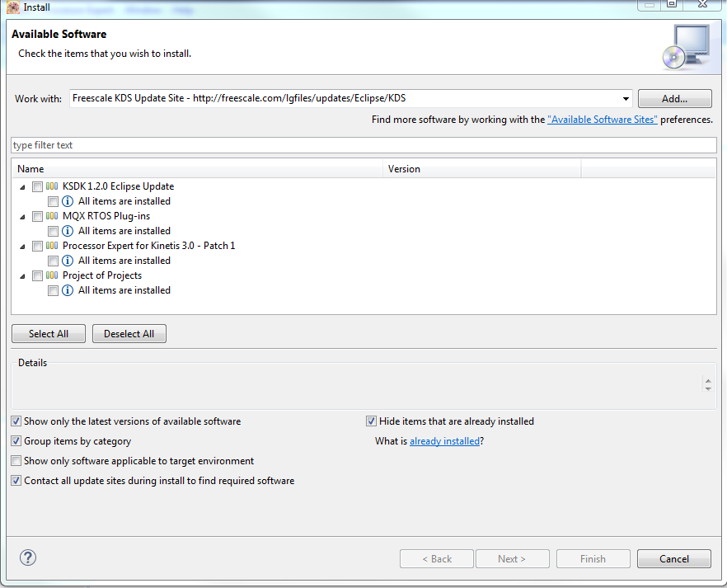Image resolution: width=727 pixels, height=588 pixels.
Task: Click the Next > button
Action: pyautogui.click(x=513, y=559)
